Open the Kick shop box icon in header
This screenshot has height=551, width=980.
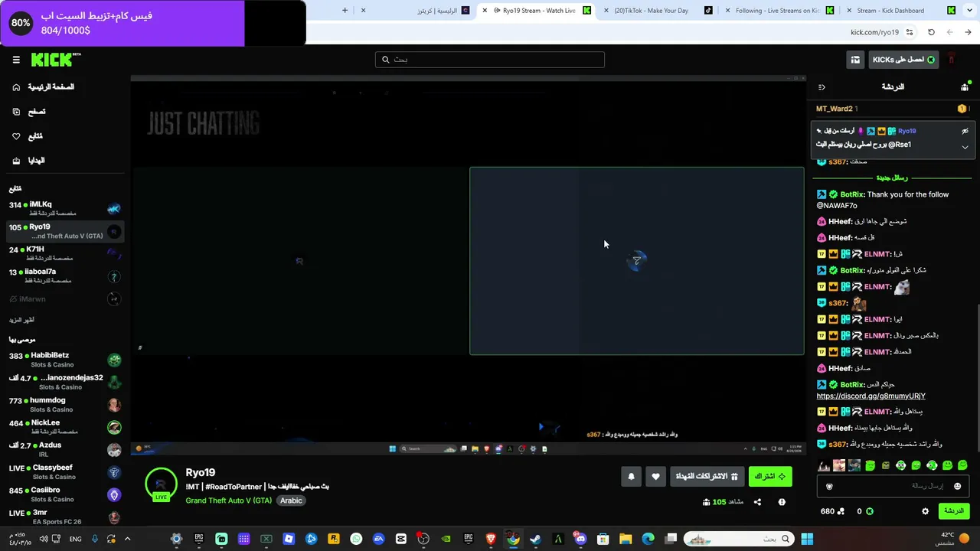855,60
